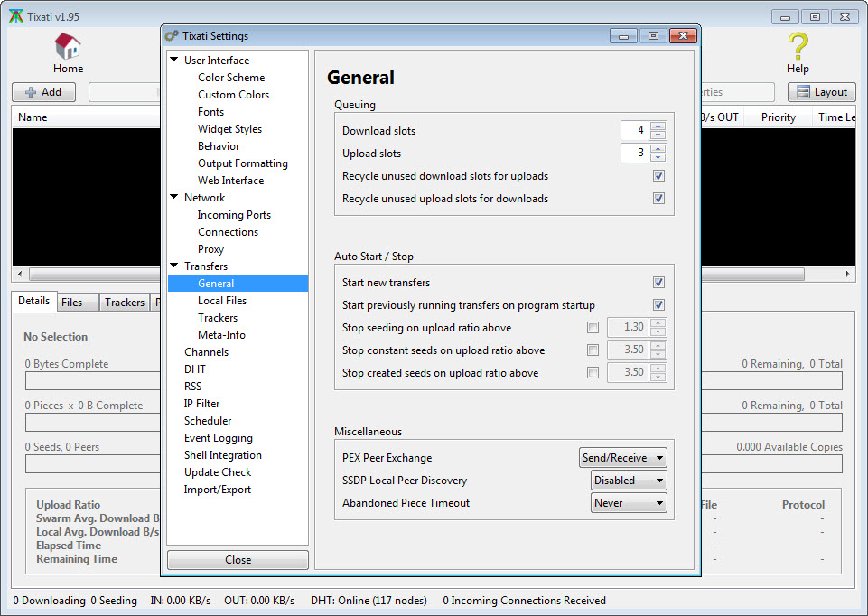
Task: Click the Upload slots value field
Action: pyautogui.click(x=634, y=154)
